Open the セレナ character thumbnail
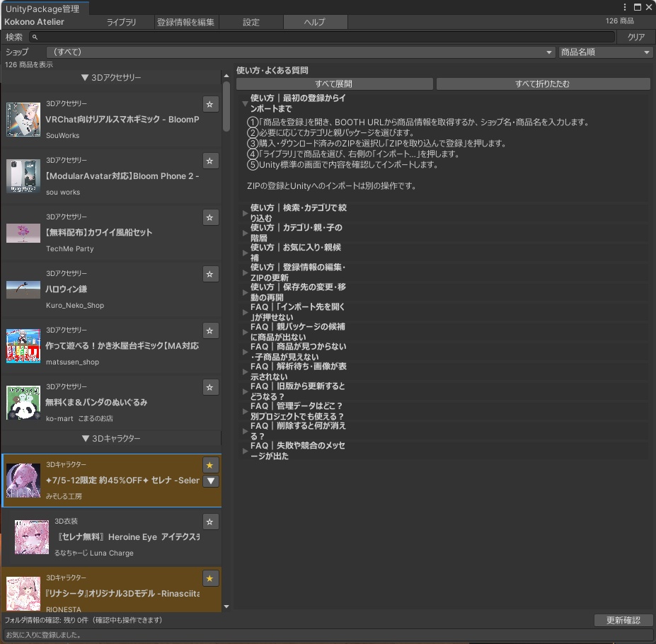 pyautogui.click(x=23, y=481)
